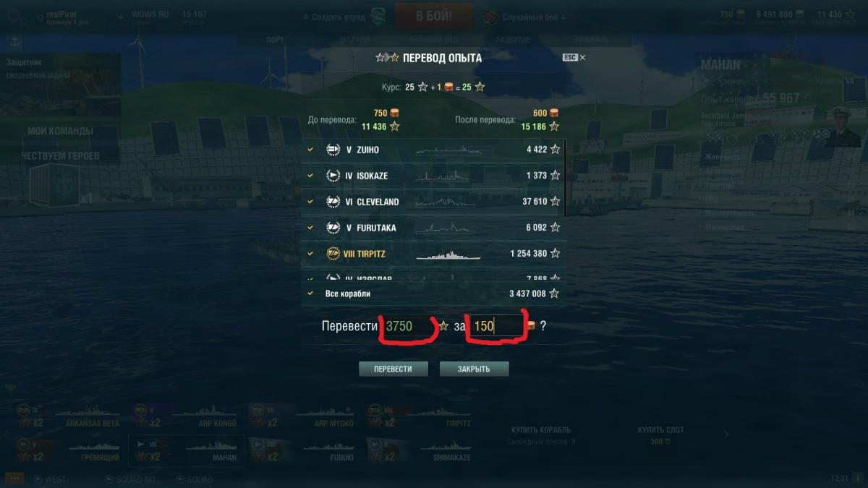The image size is (868, 488).
Task: Click the Zuiho carrier class icon
Action: (333, 150)
